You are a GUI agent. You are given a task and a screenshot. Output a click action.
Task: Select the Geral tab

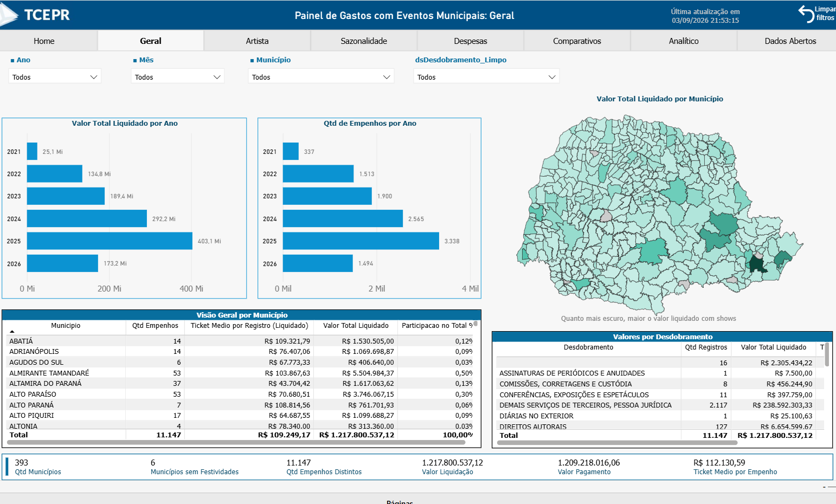point(151,41)
